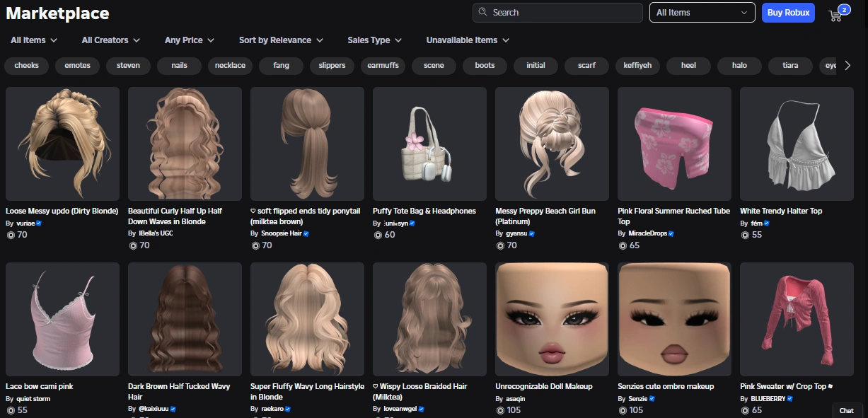Choose the keffiyeh chip

point(638,66)
